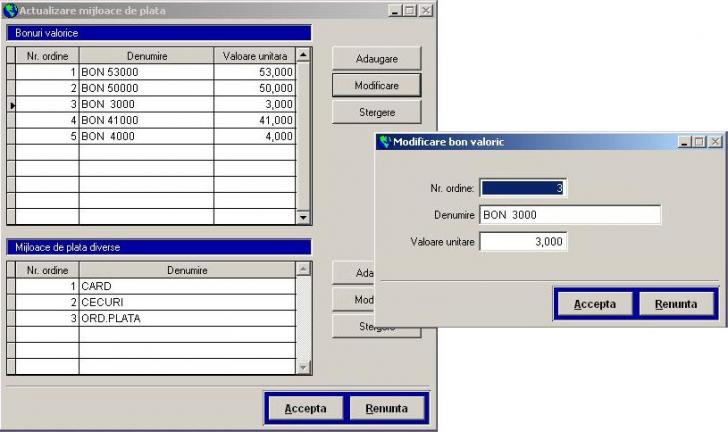Click Modificare beside the Bonuri valorice table

[x=376, y=86]
